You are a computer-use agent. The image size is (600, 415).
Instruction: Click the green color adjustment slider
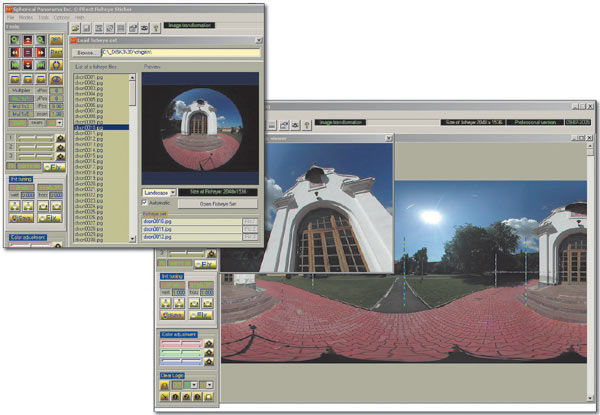(181, 352)
